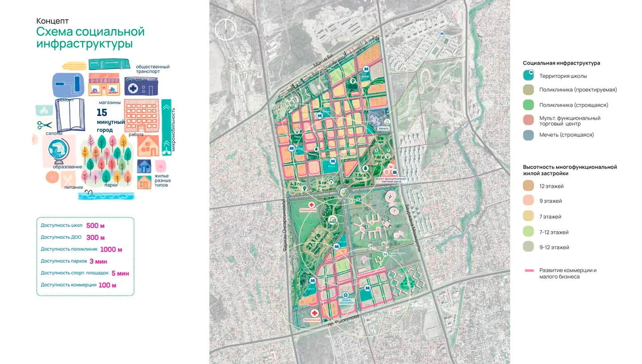Click the Территория школы legend swatch
This screenshot has height=364, width=642.
[x=530, y=75]
